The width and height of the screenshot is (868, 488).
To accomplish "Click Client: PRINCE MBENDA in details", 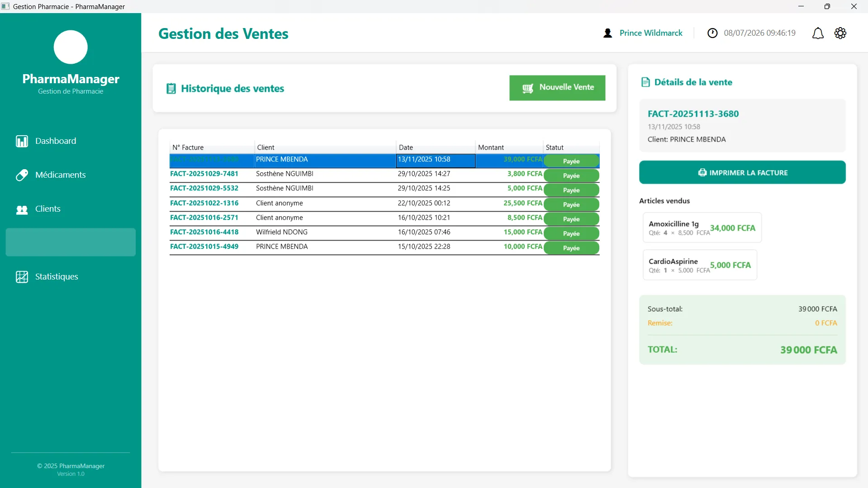I will [687, 139].
